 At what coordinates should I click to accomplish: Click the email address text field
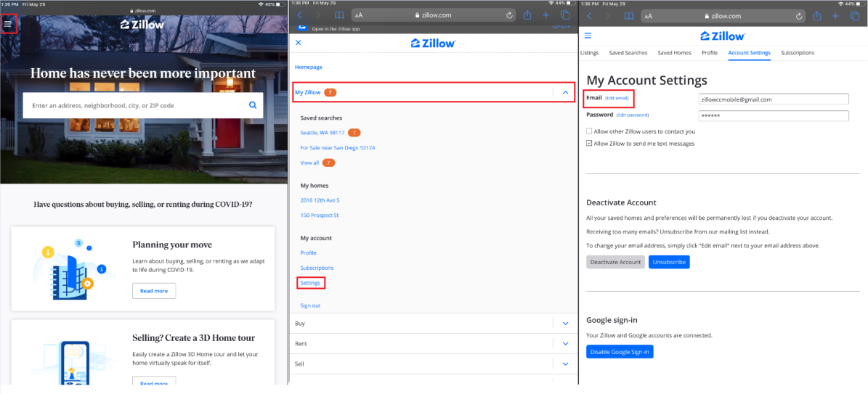[x=774, y=99]
